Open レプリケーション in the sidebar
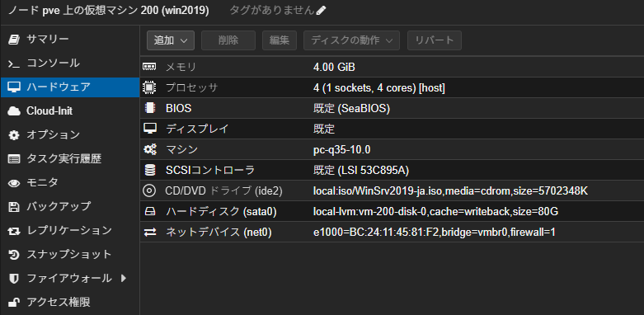644x315 pixels. 70,231
